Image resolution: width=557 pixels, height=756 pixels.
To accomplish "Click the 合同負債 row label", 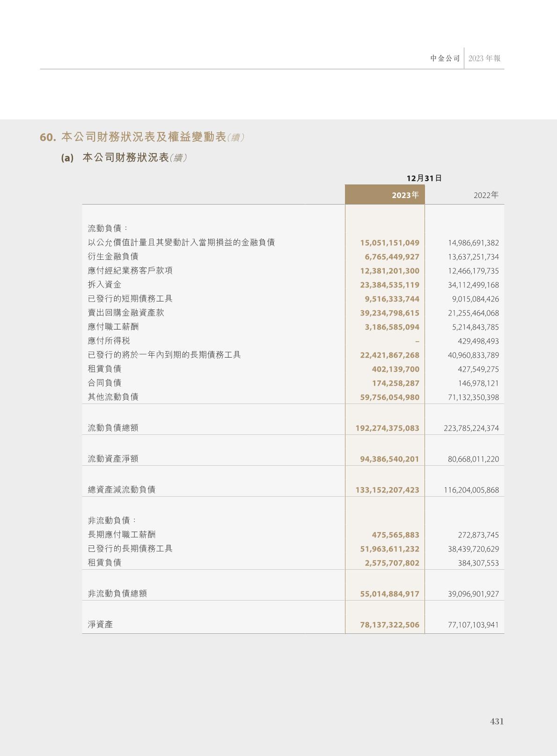I will pyautogui.click(x=104, y=383).
